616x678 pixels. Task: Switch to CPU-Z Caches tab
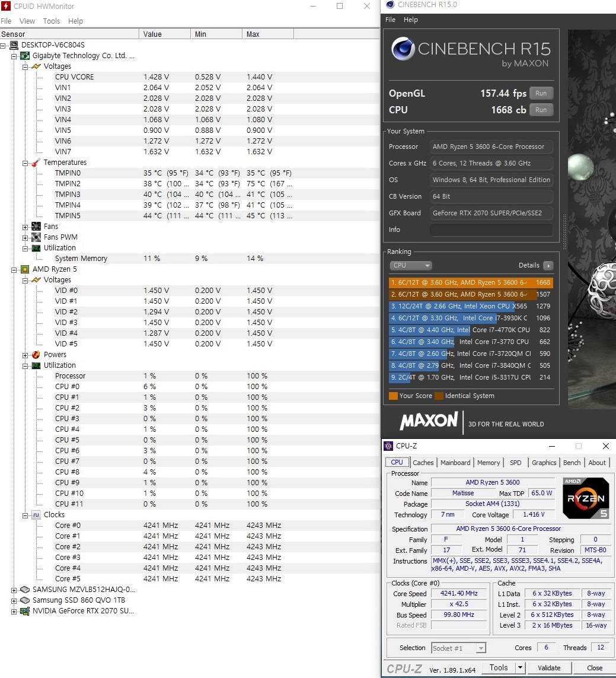point(423,462)
